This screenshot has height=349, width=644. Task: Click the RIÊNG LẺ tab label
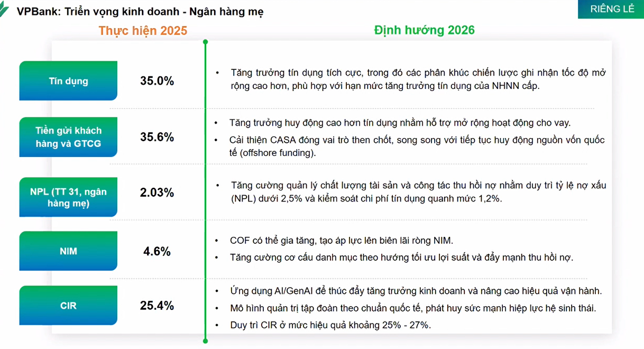coord(612,9)
